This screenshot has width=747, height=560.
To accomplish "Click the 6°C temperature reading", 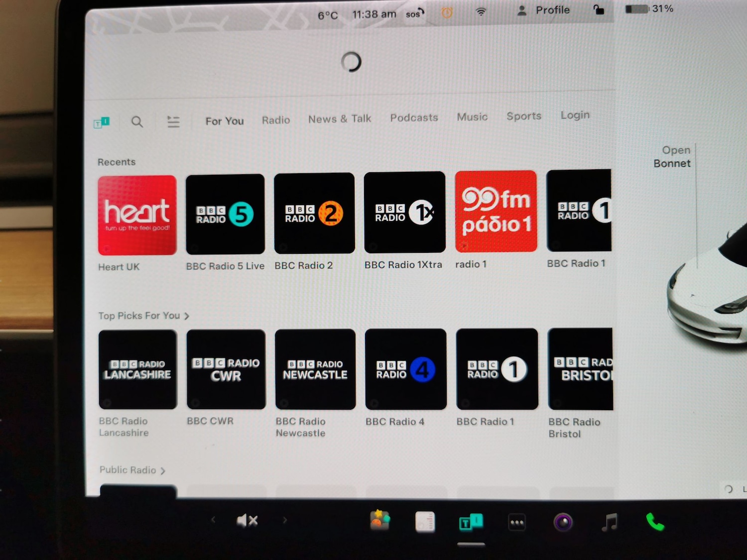I will point(328,16).
